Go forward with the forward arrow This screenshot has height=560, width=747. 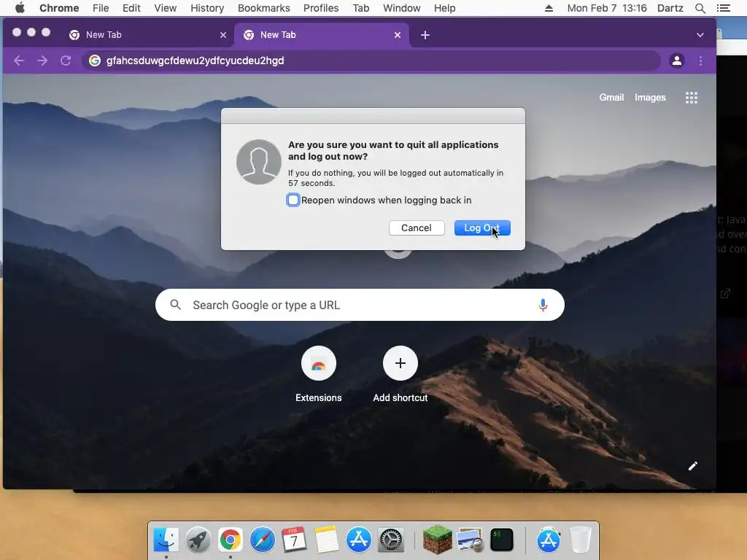pos(42,61)
